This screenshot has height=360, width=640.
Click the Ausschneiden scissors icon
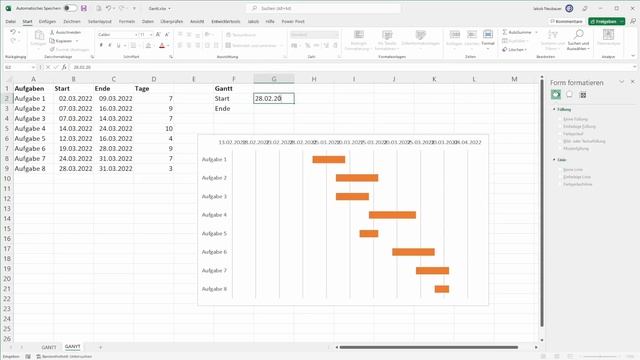pyautogui.click(x=52, y=32)
